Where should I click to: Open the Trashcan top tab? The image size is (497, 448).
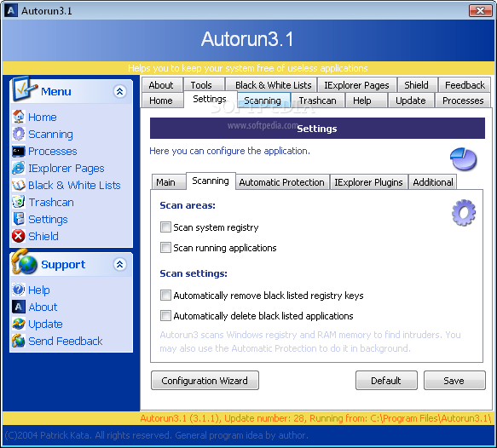click(x=318, y=101)
